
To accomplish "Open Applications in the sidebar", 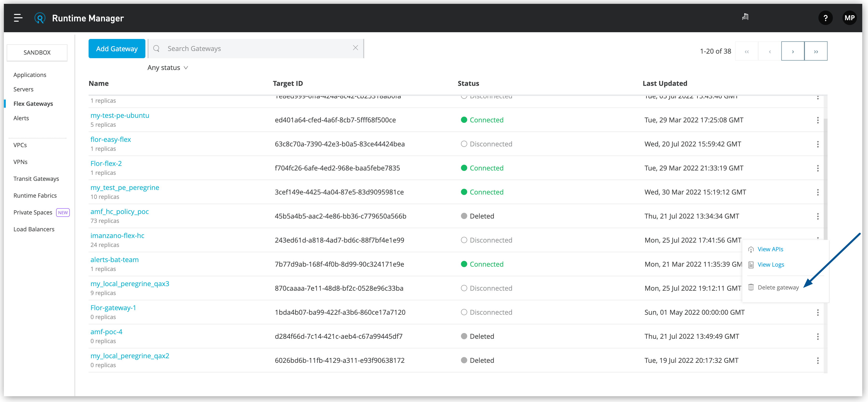I will (30, 75).
